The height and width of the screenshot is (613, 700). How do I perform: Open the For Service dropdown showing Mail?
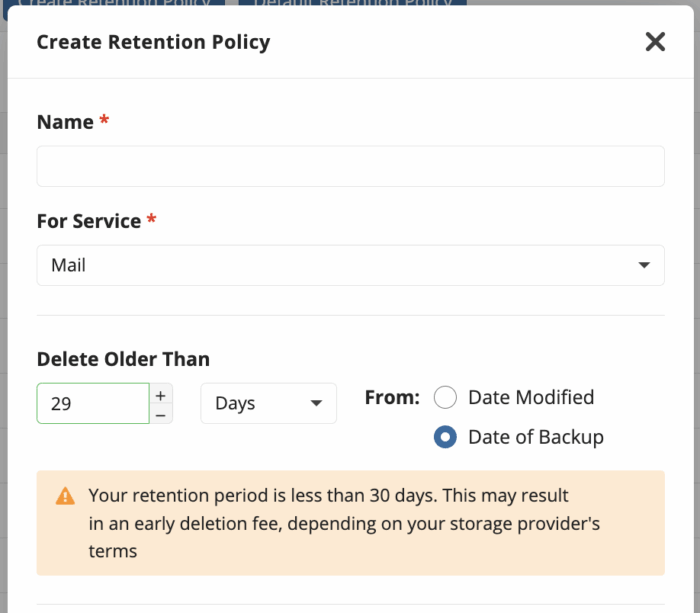click(350, 265)
